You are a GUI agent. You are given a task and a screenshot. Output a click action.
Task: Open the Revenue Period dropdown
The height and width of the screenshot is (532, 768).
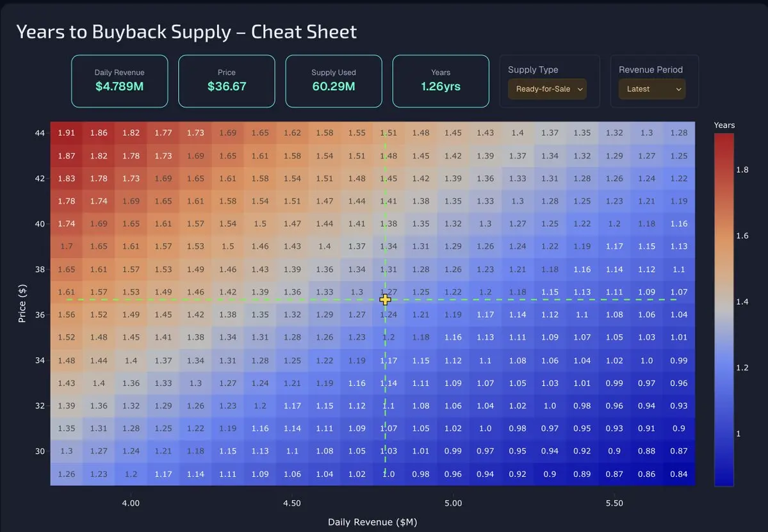[x=652, y=89]
